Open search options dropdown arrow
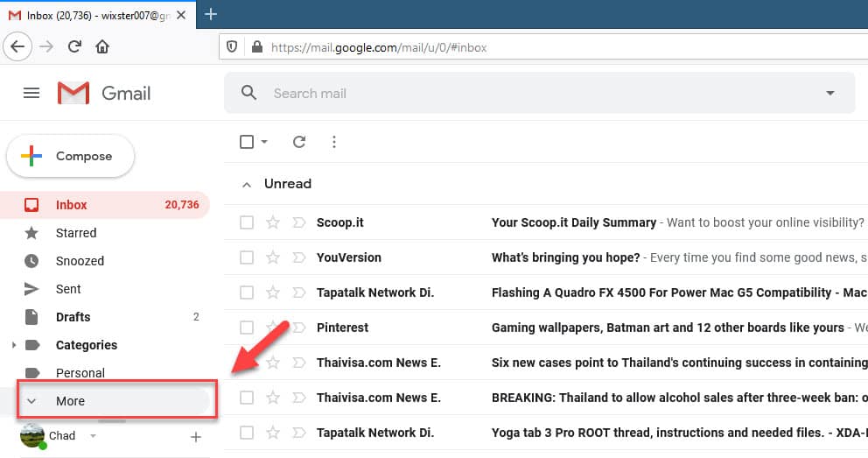The height and width of the screenshot is (458, 868). [x=829, y=93]
